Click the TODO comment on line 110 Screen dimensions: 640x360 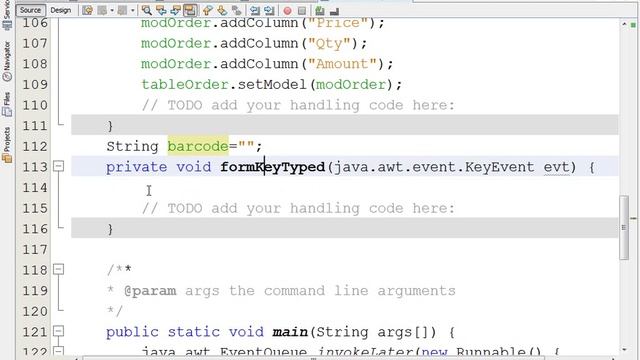(x=298, y=105)
